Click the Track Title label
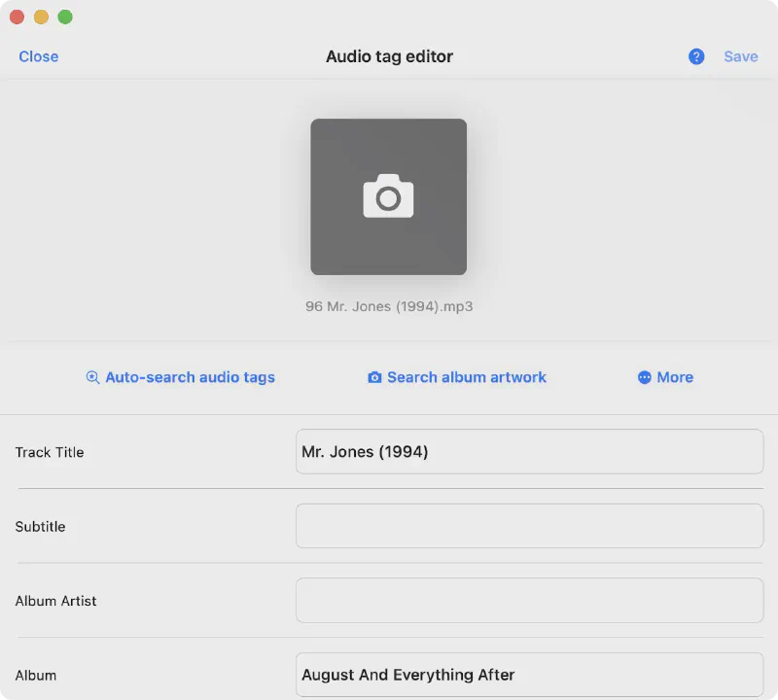778x700 pixels. pos(50,452)
